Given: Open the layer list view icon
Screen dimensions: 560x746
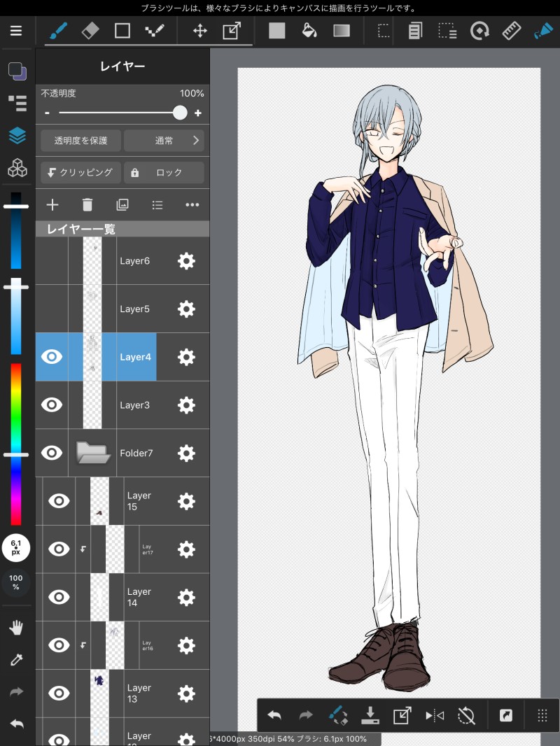Looking at the screenshot, I should [x=157, y=204].
